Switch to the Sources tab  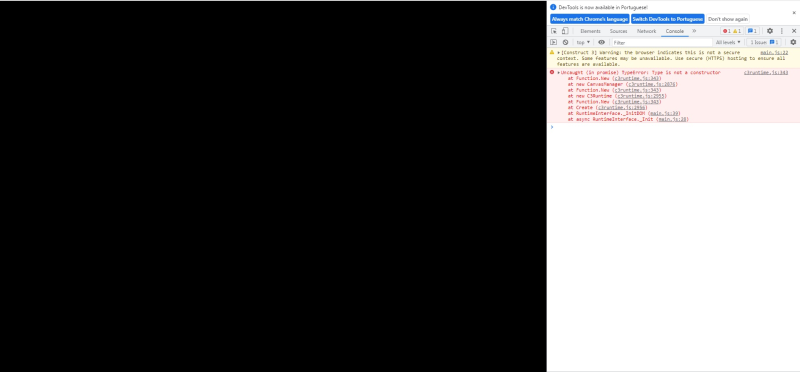coord(618,31)
